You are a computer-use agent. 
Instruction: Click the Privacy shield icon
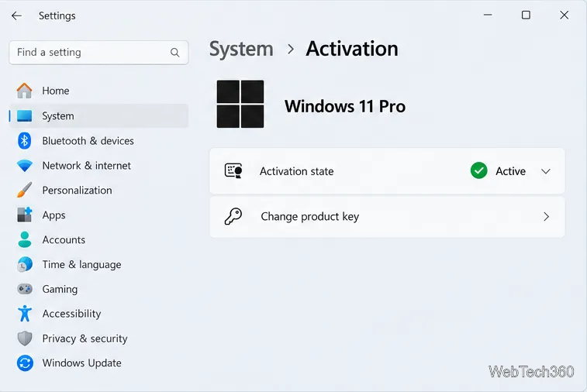[25, 338]
